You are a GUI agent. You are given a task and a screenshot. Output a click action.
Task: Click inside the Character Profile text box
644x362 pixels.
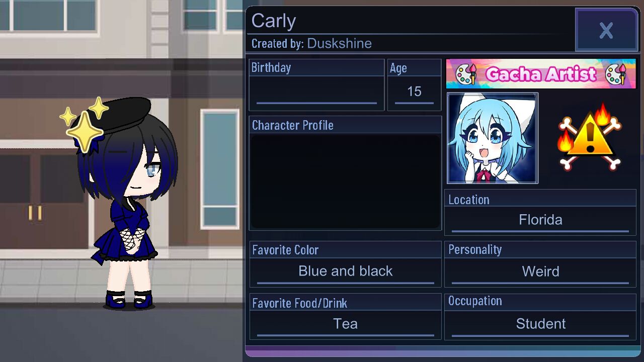pyautogui.click(x=345, y=181)
